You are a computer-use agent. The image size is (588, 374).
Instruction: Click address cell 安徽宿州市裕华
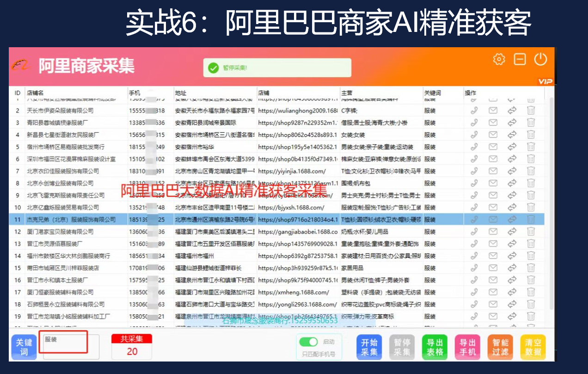195,147
